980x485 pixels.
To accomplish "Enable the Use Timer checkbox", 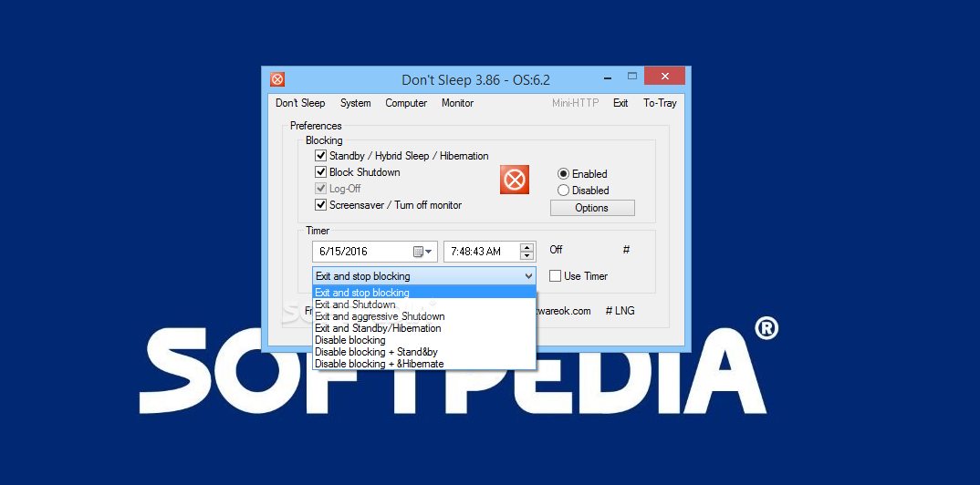I will (555, 276).
